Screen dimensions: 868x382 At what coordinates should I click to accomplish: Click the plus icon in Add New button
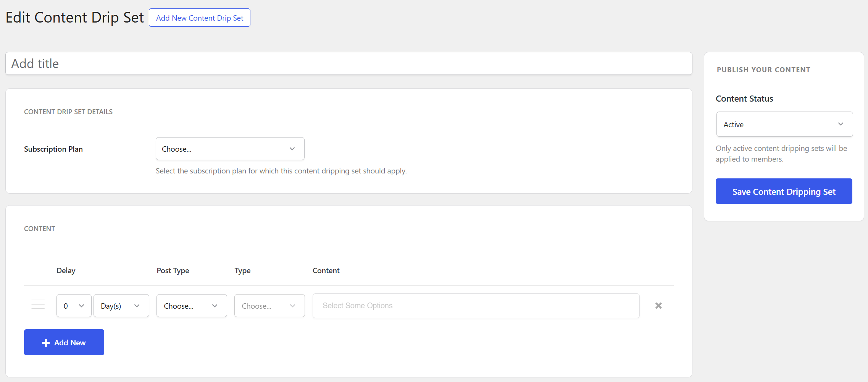tap(46, 343)
